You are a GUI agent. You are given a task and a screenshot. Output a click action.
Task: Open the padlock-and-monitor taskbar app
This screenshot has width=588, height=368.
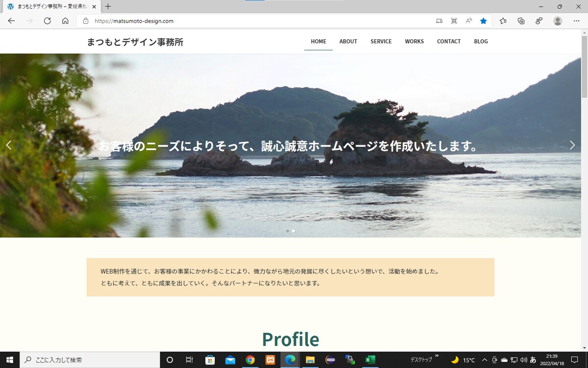coord(350,360)
